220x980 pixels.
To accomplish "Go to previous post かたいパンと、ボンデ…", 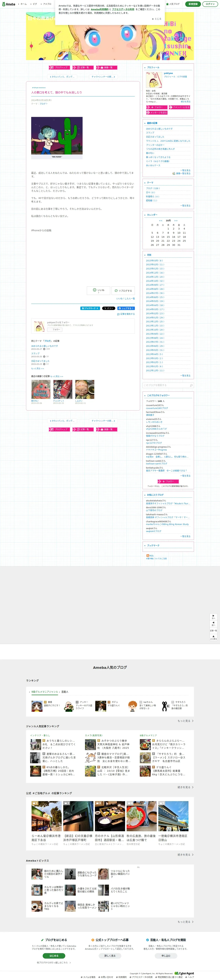I will coord(62,77).
